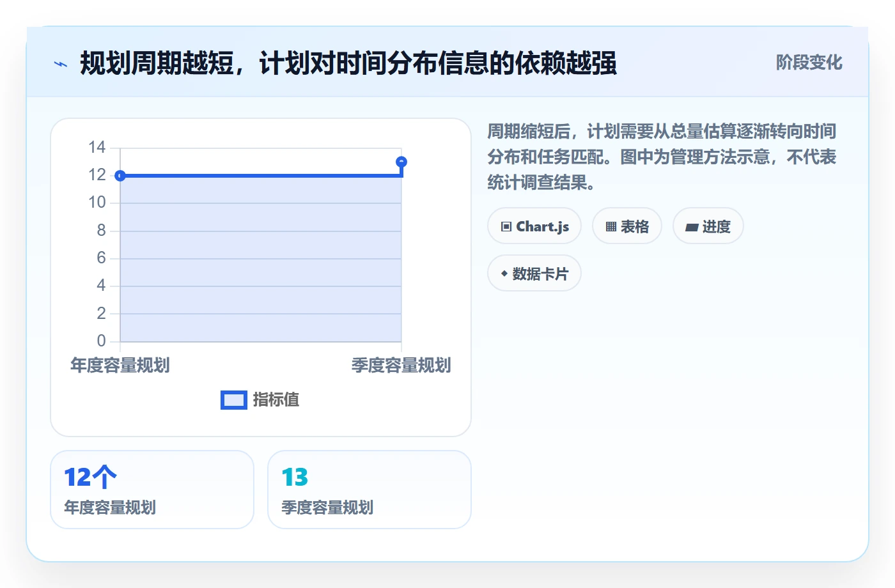Image resolution: width=895 pixels, height=588 pixels.
Task: Click the lightning icon beside the card title
Action: click(x=61, y=64)
